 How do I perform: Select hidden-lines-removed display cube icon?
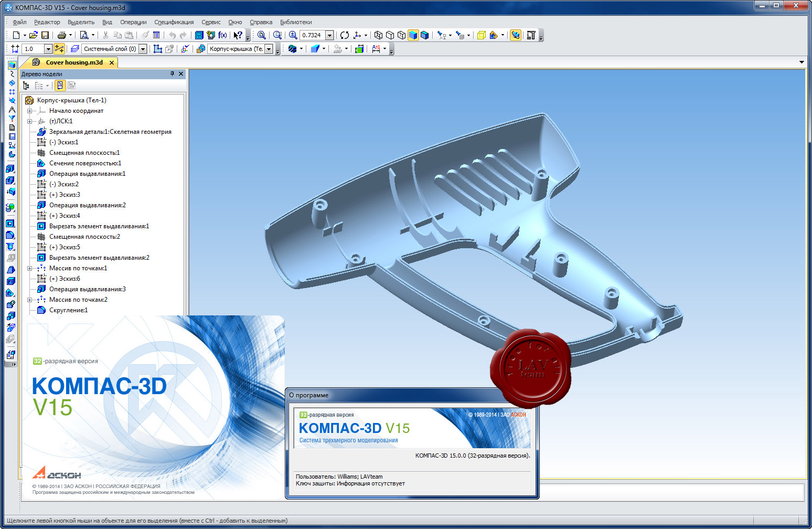(x=390, y=35)
